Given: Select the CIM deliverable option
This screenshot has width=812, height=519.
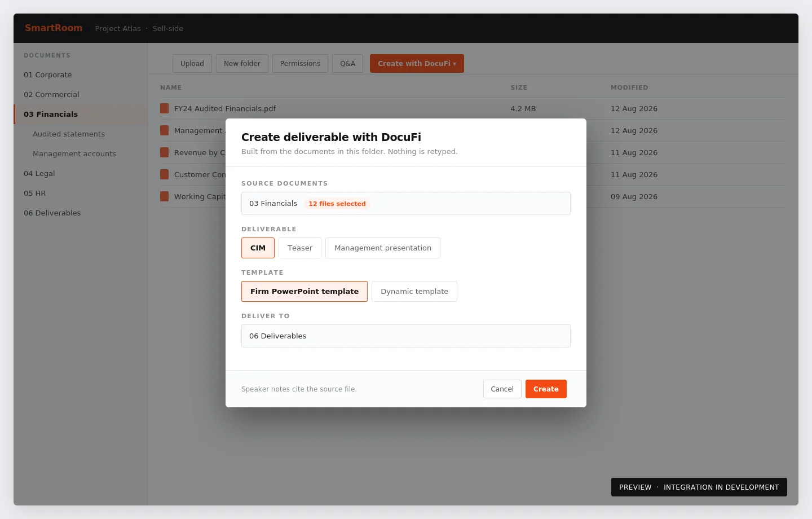Looking at the screenshot, I should pyautogui.click(x=258, y=248).
